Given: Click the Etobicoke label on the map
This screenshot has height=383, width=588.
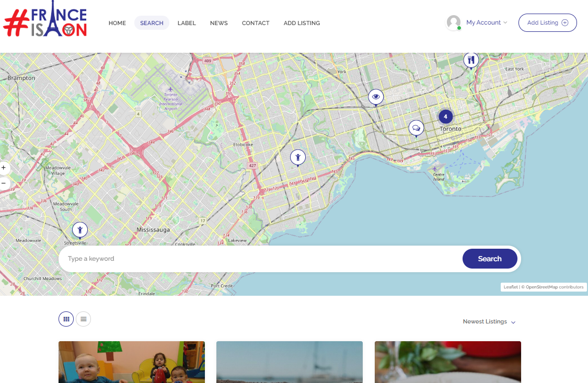Looking at the screenshot, I should tap(243, 145).
